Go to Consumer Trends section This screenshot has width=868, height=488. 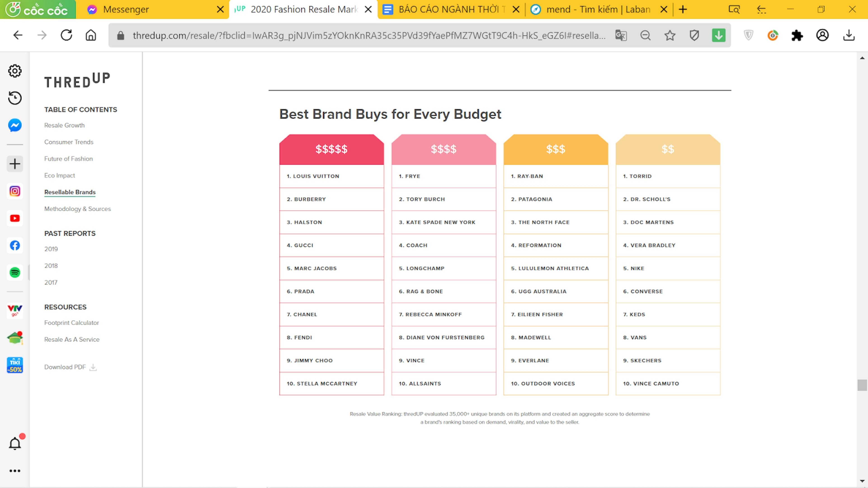point(69,142)
